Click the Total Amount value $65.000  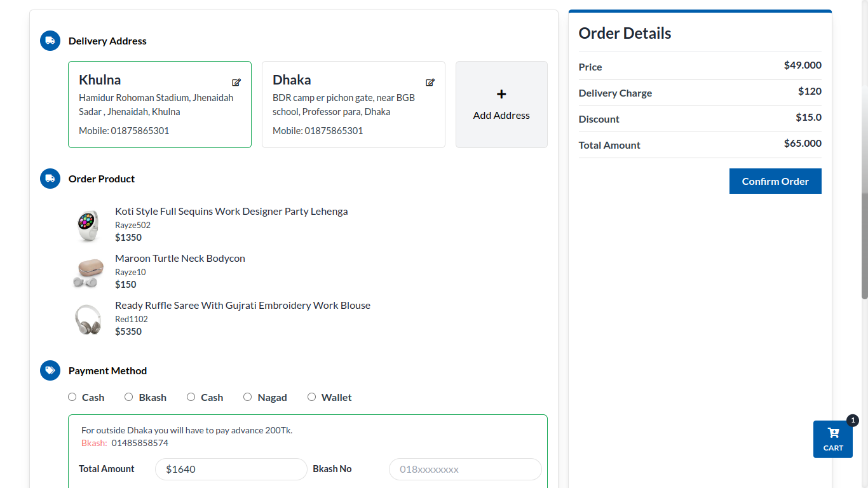[803, 143]
